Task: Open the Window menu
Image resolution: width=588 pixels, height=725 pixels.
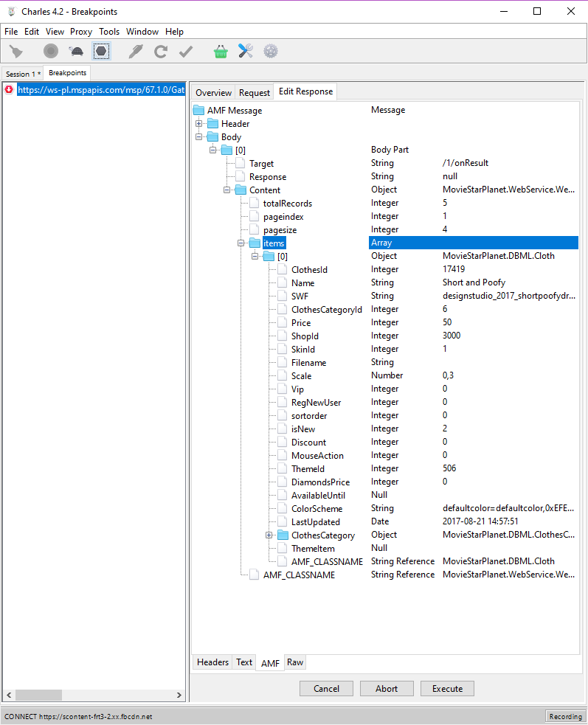Action: tap(142, 32)
